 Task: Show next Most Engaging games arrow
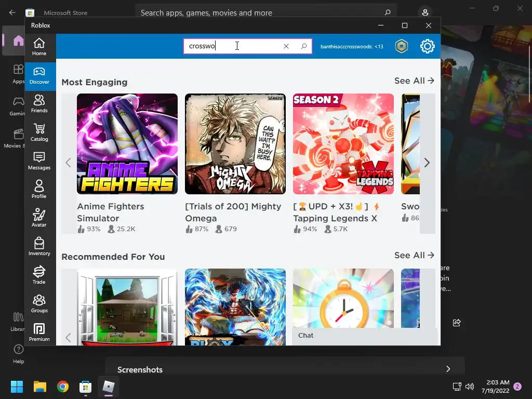(427, 163)
